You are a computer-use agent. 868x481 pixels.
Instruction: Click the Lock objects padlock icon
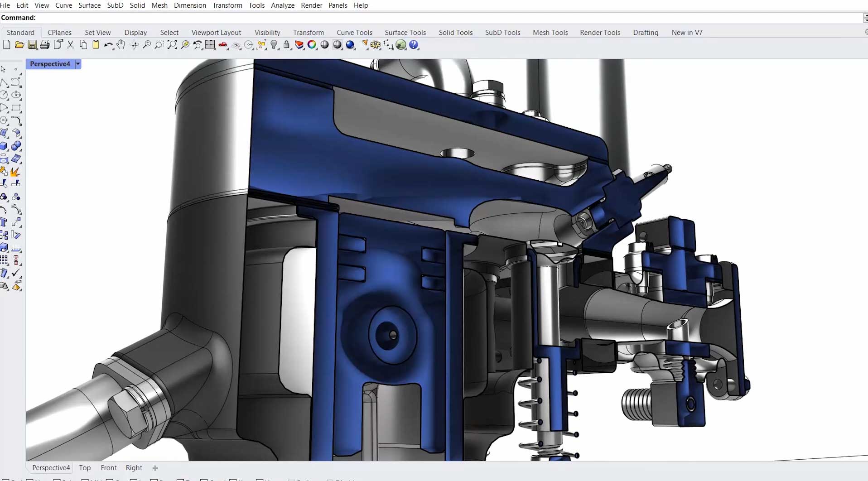[x=287, y=45]
